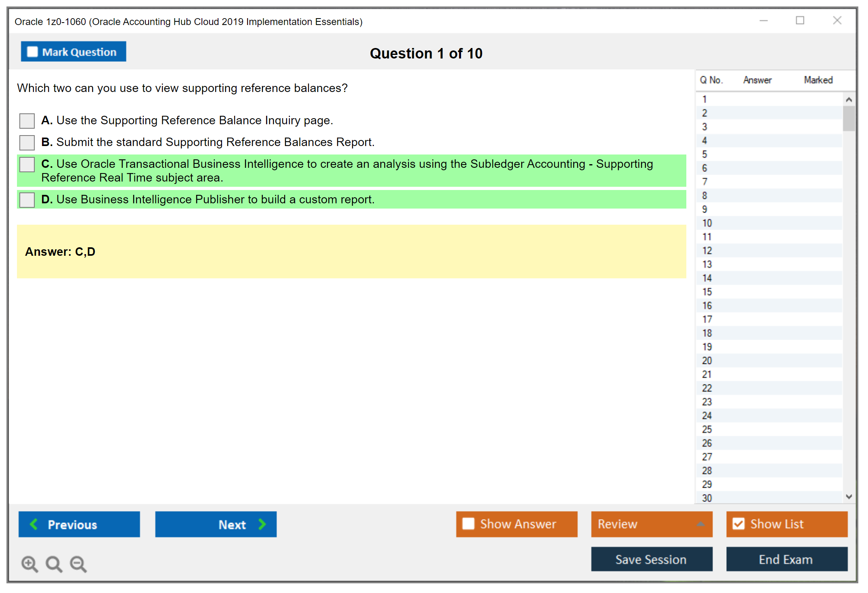Click the End Exam button
Viewport: 868px width, 593px height.
[786, 559]
